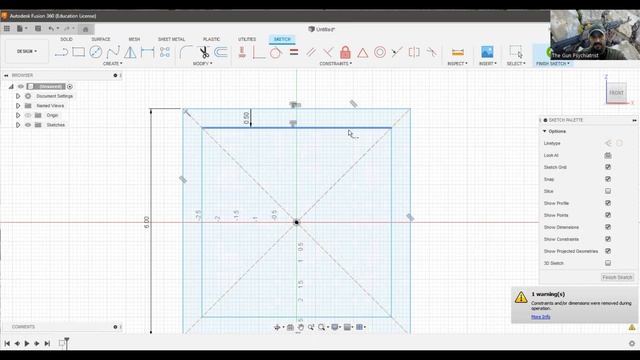Collapse the Options section in Sketch Palette
The height and width of the screenshot is (360, 640).
(544, 131)
